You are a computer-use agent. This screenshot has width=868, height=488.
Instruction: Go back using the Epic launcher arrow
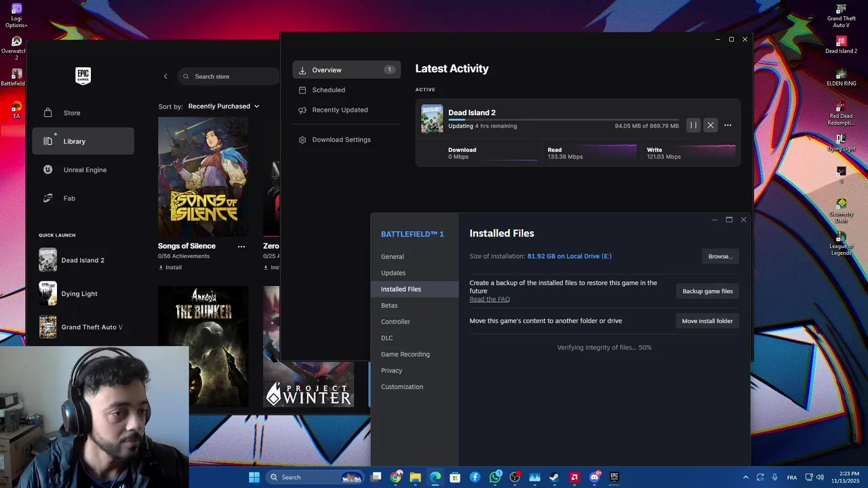[x=165, y=77]
